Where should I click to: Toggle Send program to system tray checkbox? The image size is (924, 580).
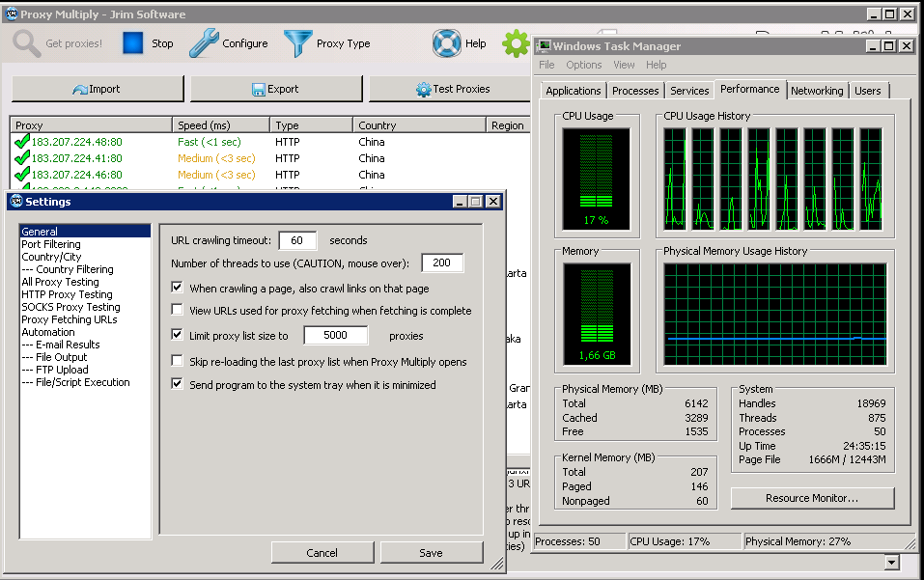177,384
